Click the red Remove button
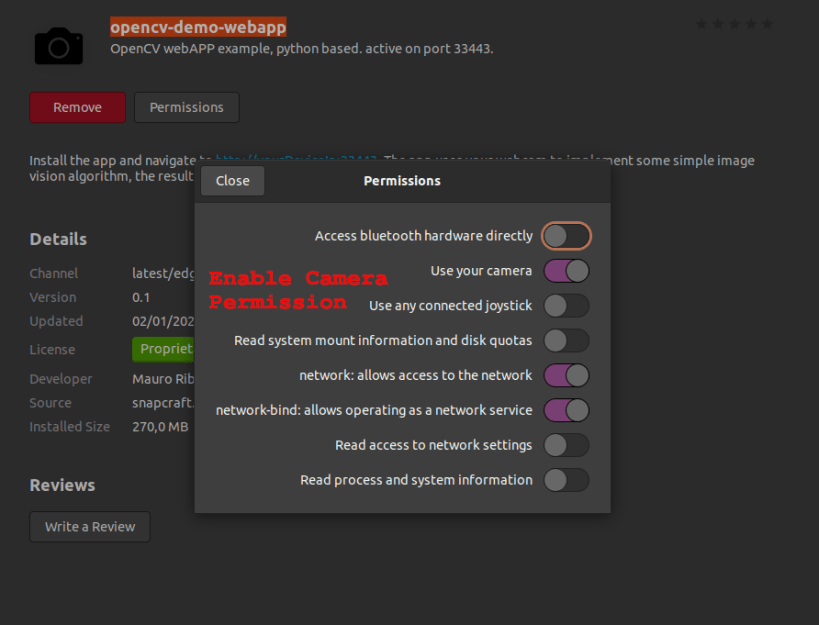 tap(77, 108)
